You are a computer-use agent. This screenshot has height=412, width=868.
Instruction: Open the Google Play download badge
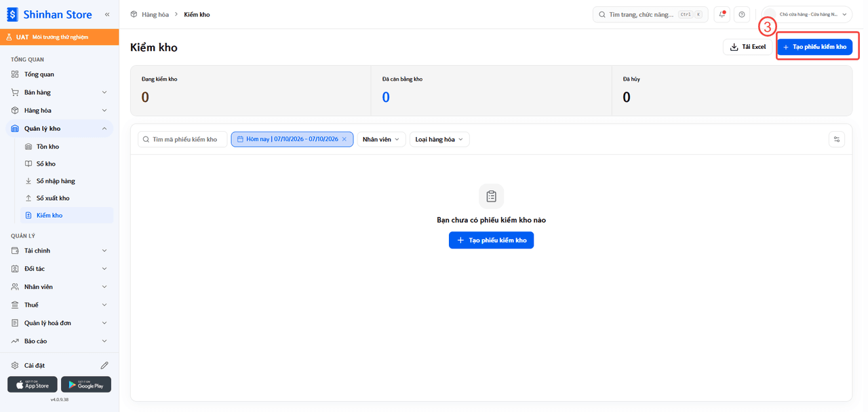click(86, 385)
